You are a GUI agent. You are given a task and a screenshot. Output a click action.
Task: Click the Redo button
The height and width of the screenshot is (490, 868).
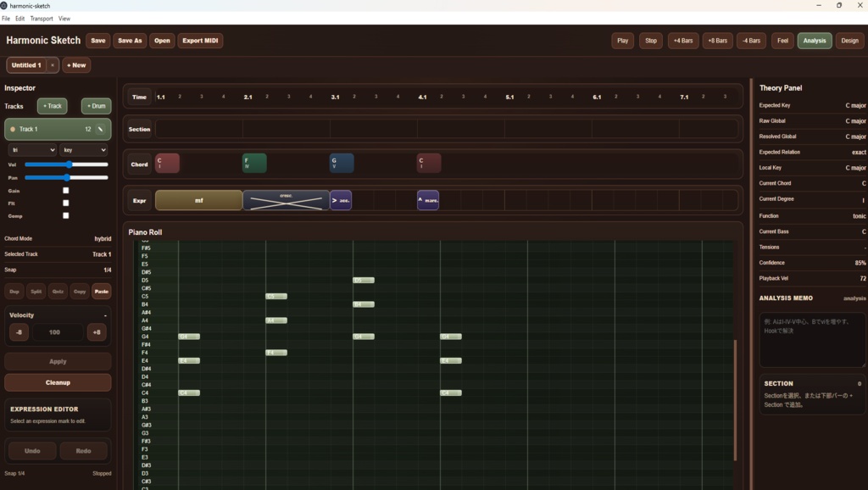(x=83, y=451)
